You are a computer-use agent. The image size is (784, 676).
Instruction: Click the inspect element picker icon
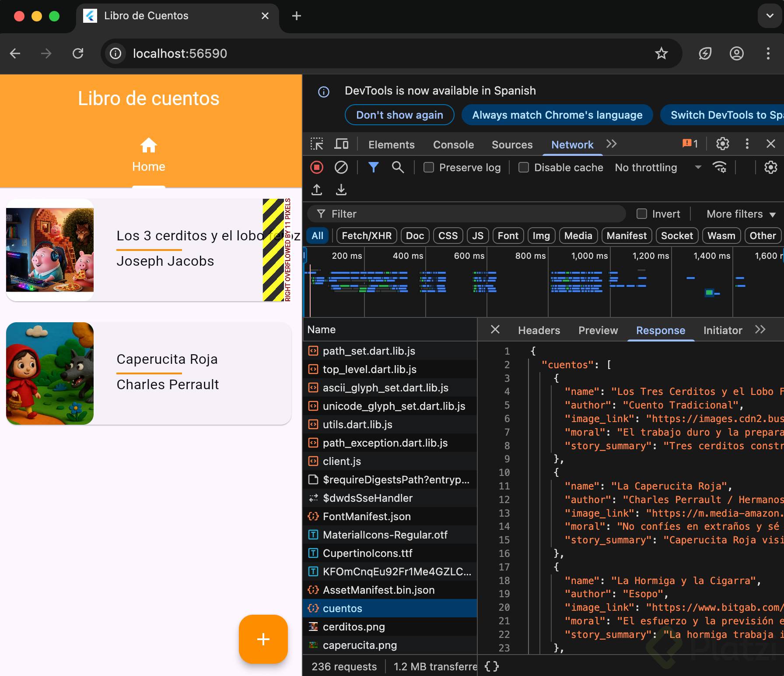pyautogui.click(x=317, y=144)
